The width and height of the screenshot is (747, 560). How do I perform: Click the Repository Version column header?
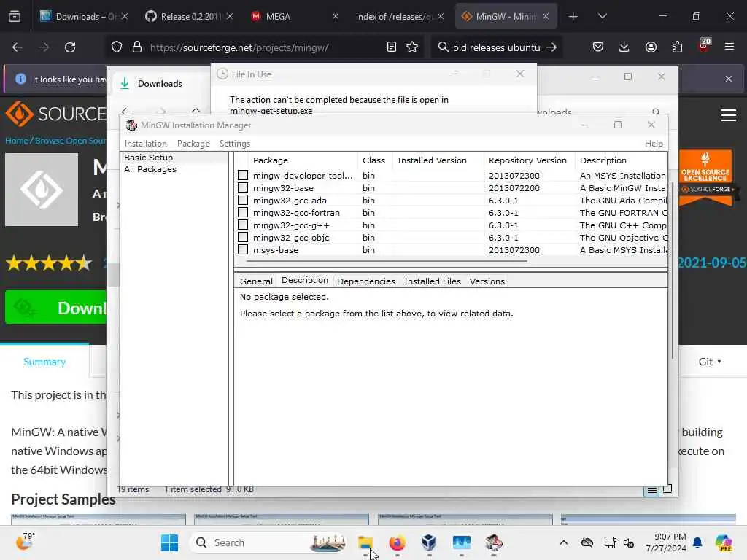529,160
